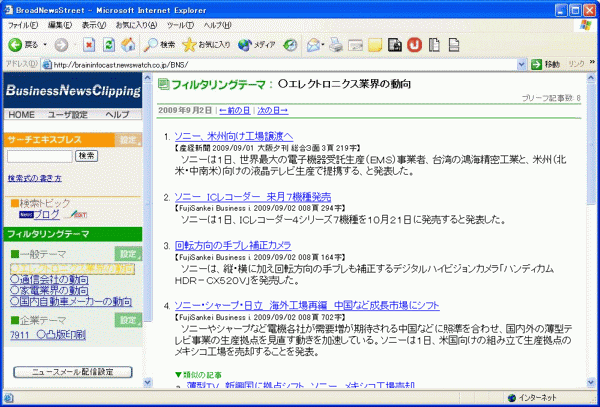Click the ニュースメール配信設定 button
600x407 pixels.
[73, 372]
